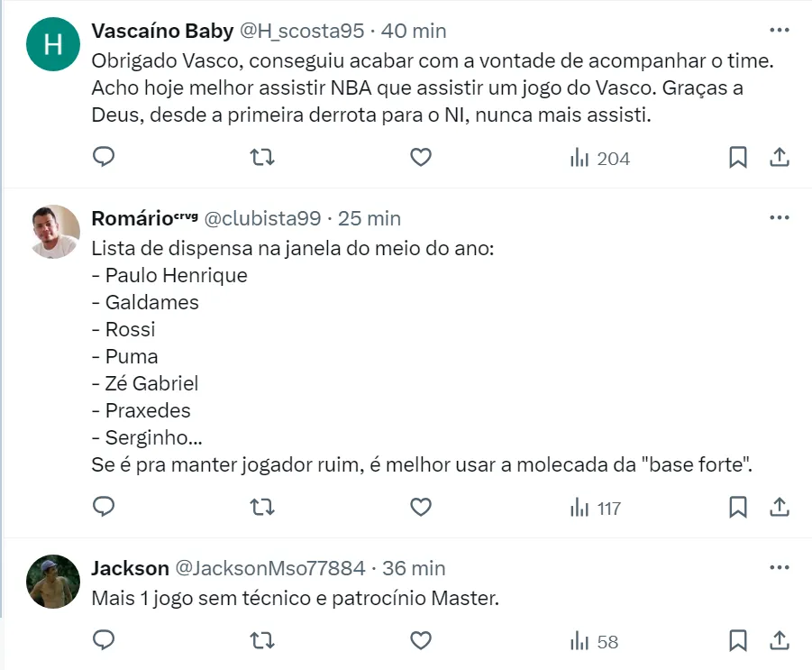
Task: Open more options on Romário's tweet
Action: coord(779,217)
